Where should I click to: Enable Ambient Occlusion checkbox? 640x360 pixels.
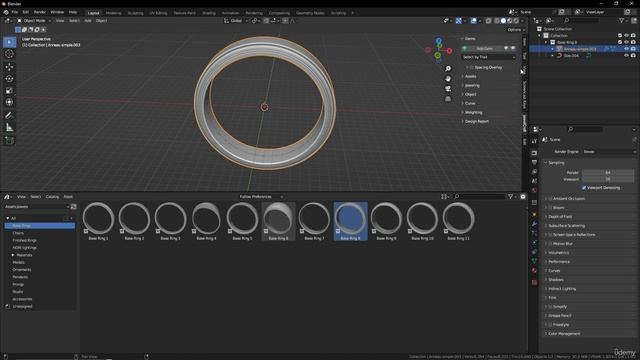[x=550, y=199]
